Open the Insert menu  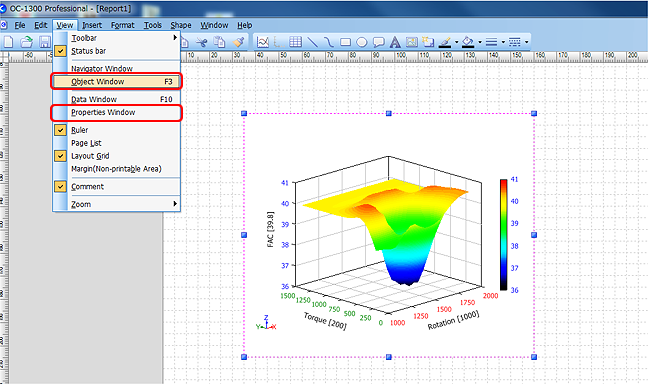(92, 25)
